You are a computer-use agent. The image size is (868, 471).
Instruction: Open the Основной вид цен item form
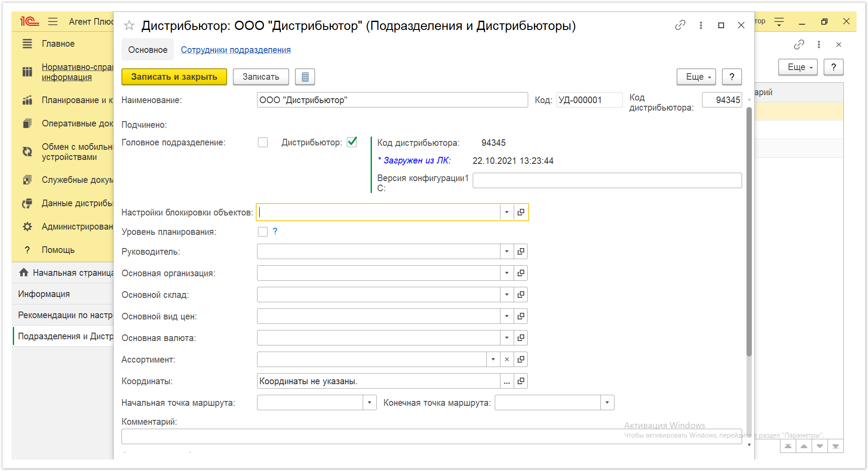click(521, 316)
